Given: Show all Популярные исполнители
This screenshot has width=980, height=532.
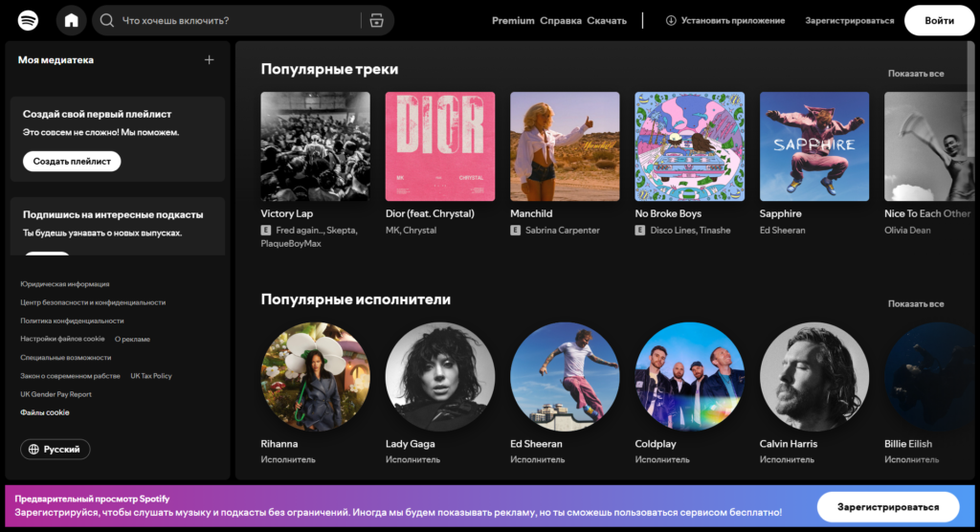Looking at the screenshot, I should coord(916,304).
